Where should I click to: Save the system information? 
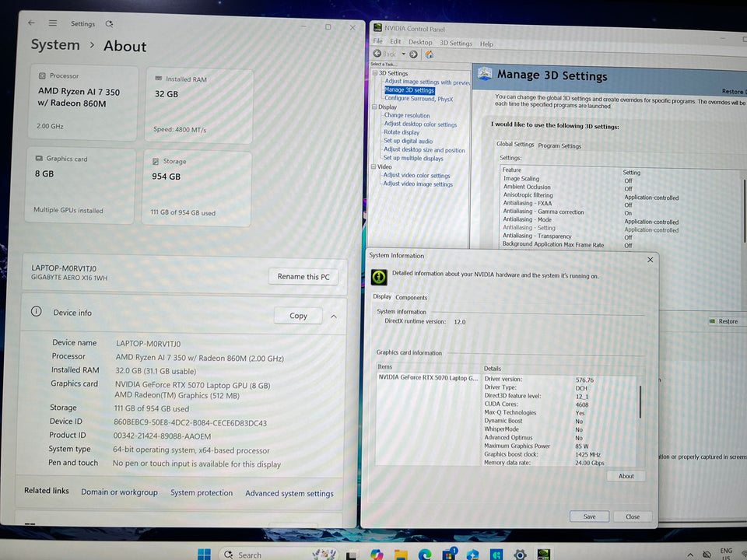click(589, 516)
